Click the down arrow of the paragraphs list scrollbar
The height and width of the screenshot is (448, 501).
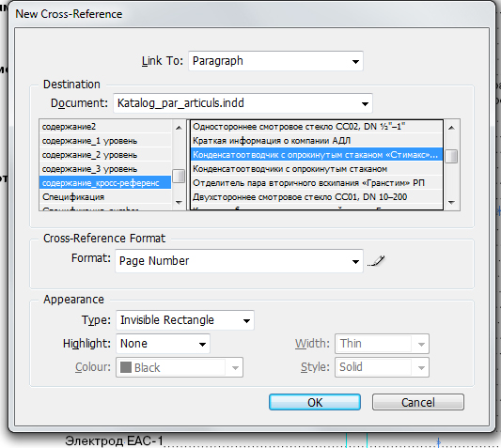point(451,203)
